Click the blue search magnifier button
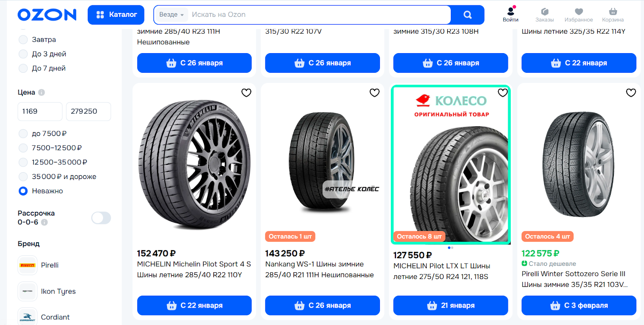Viewport: 644px width, 325px height. point(467,15)
